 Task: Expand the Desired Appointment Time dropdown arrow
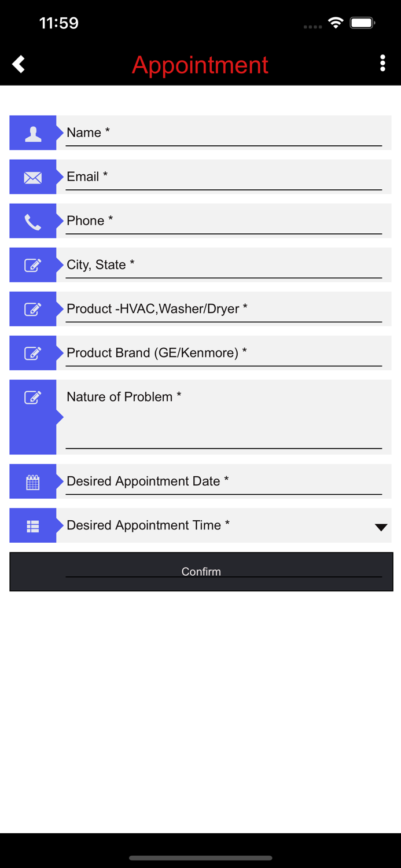click(x=381, y=527)
